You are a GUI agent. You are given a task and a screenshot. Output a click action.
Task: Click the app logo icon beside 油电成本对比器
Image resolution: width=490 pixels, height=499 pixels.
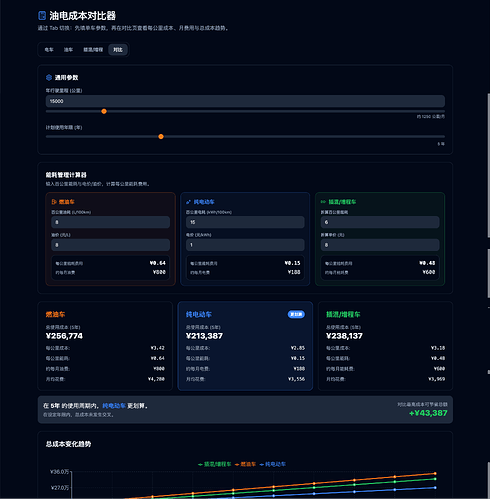(42, 16)
